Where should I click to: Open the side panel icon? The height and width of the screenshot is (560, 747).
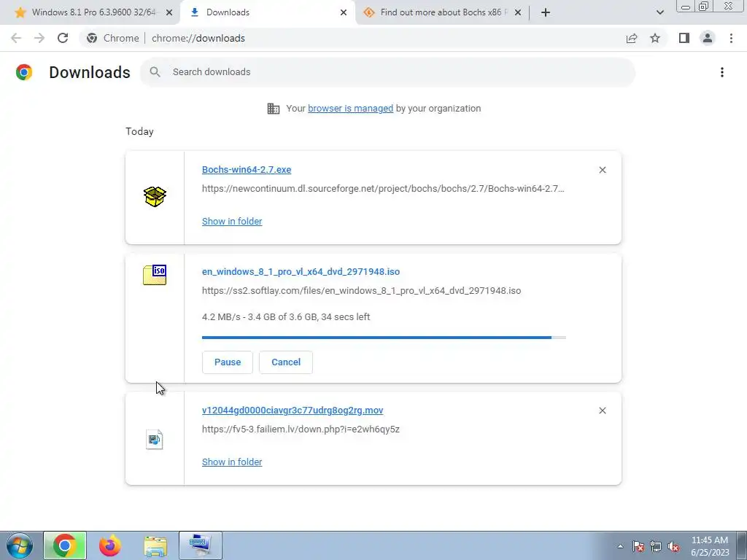(x=684, y=38)
